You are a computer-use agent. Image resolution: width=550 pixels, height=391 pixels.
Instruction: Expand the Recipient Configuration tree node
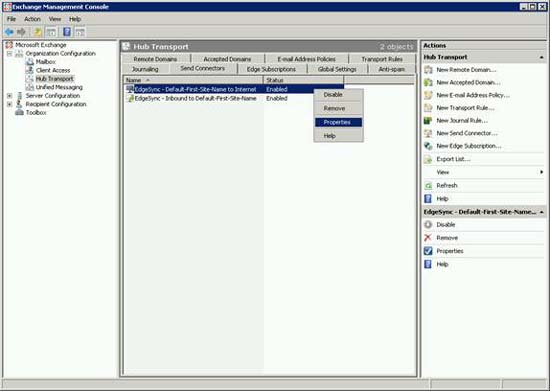click(9, 104)
